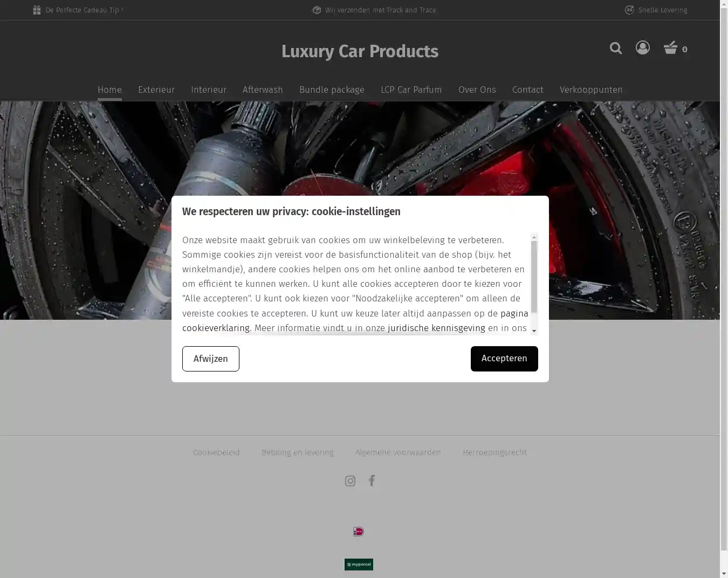The image size is (728, 578).
Task: Select the Bundle package menu item
Action: tap(332, 90)
